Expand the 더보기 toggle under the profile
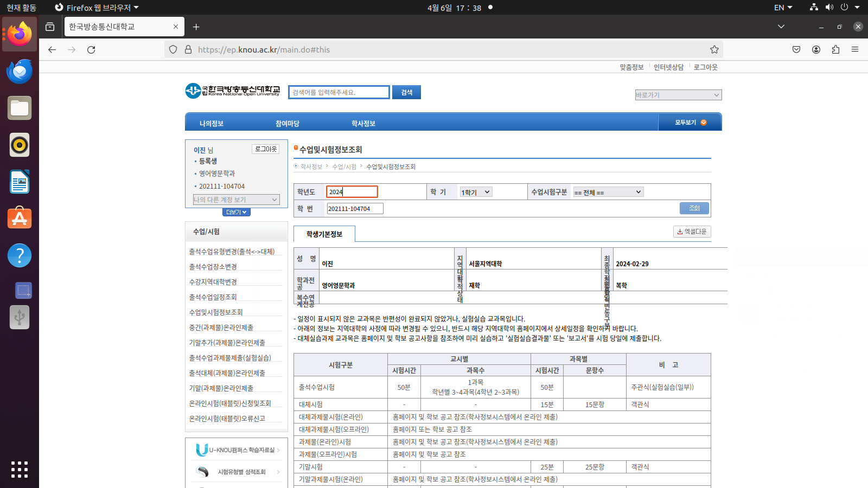Image resolution: width=868 pixels, height=488 pixels. pyautogui.click(x=236, y=212)
